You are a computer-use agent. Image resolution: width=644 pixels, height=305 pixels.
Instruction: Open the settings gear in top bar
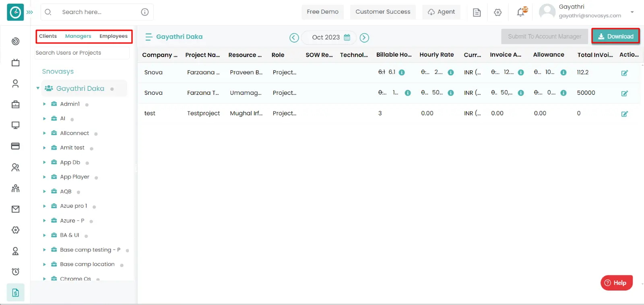pyautogui.click(x=498, y=12)
